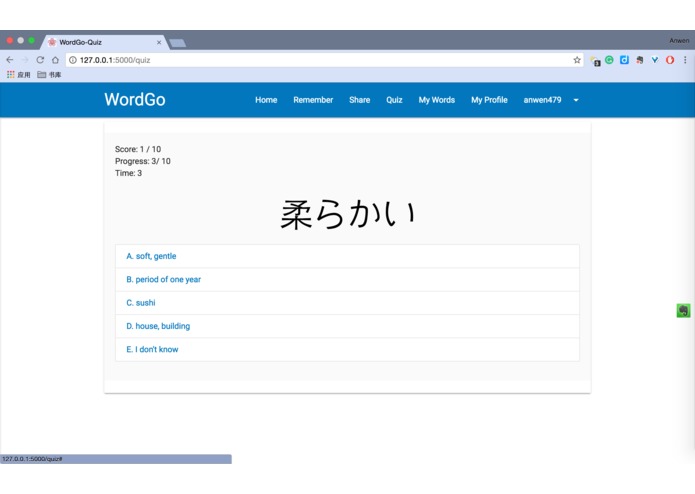Screen dimensions: 695x494
Task: Open the Remember page
Action: [313, 100]
